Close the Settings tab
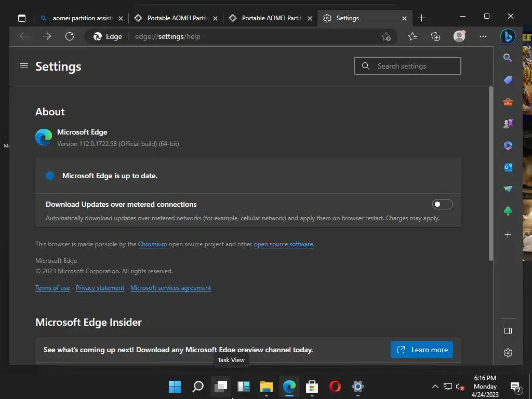Image resolution: width=532 pixels, height=399 pixels. point(404,18)
